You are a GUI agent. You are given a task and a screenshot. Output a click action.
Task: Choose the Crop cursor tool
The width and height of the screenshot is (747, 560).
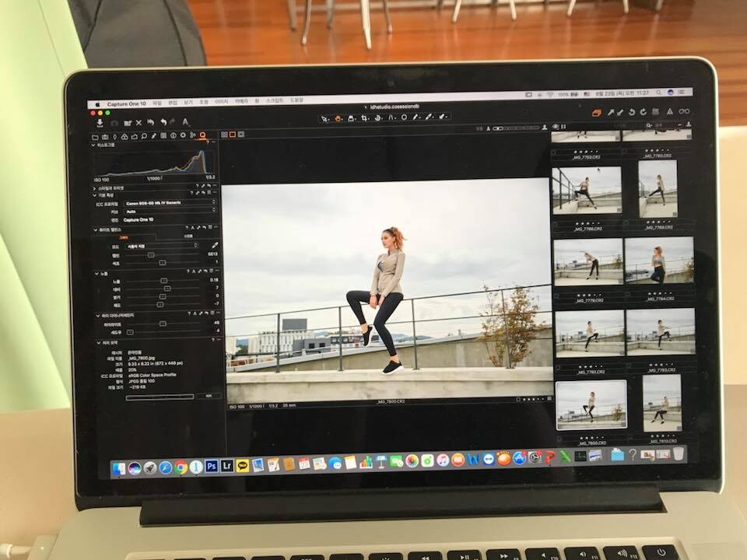[x=364, y=117]
